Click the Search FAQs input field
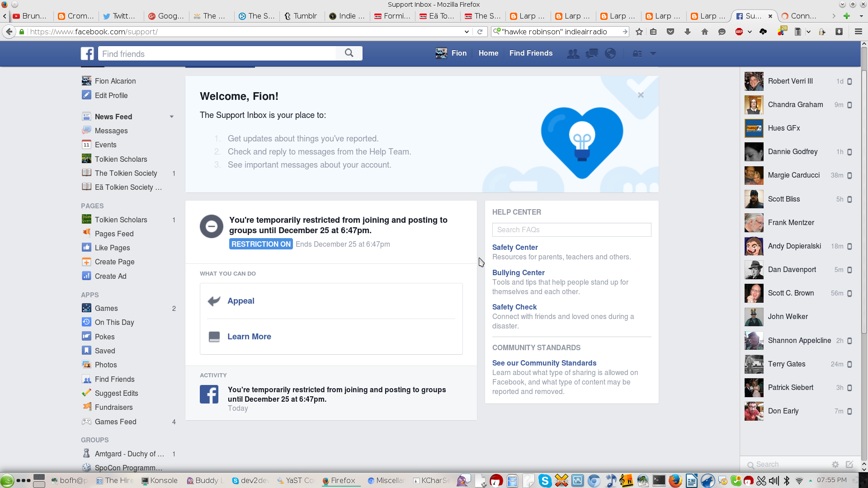868x488 pixels. pos(571,230)
